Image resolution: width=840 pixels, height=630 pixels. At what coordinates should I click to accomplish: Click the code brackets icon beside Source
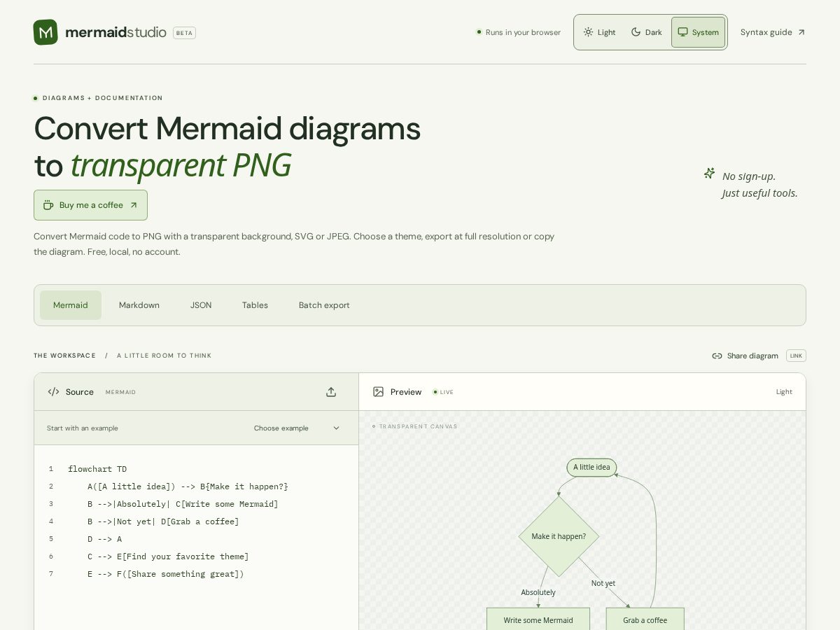click(53, 392)
